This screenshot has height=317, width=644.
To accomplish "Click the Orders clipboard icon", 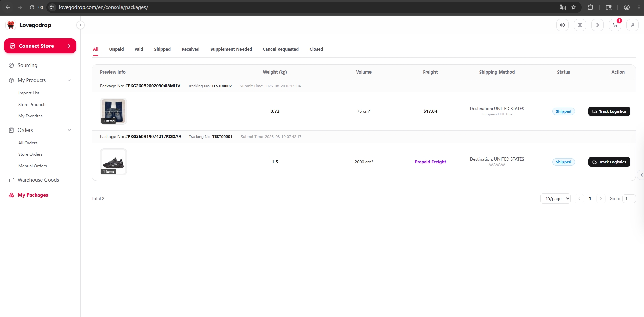I will tap(11, 130).
